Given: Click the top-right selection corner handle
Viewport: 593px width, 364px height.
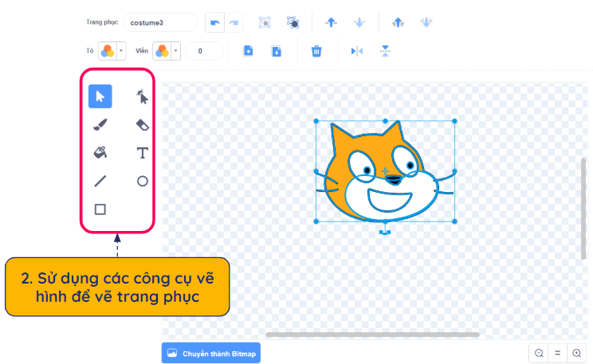Looking at the screenshot, I should (x=454, y=121).
